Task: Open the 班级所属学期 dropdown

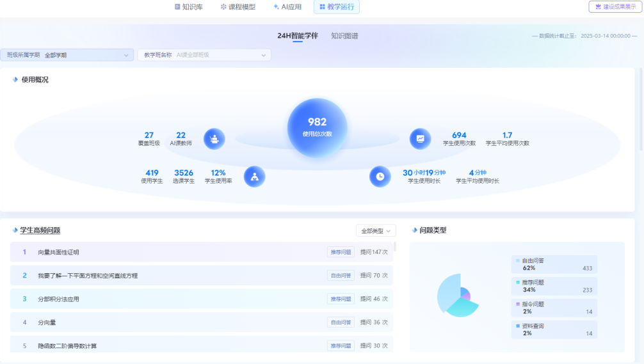Action: pyautogui.click(x=67, y=55)
